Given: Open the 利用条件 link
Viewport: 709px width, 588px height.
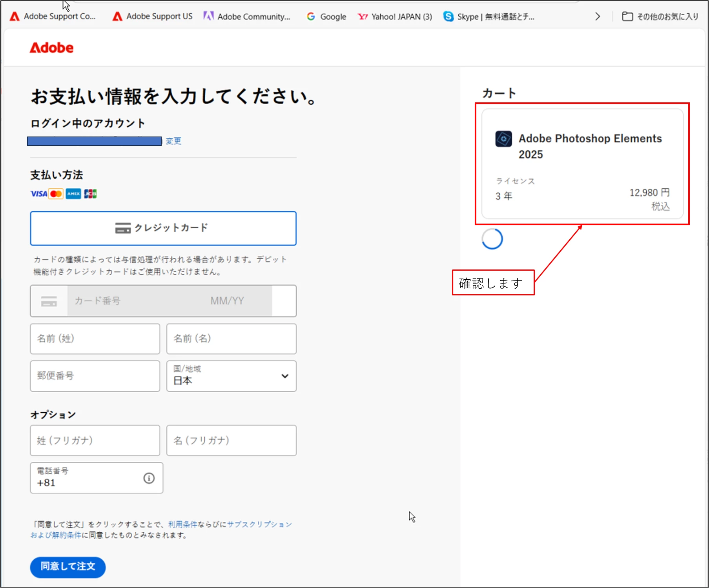Looking at the screenshot, I should [x=182, y=524].
